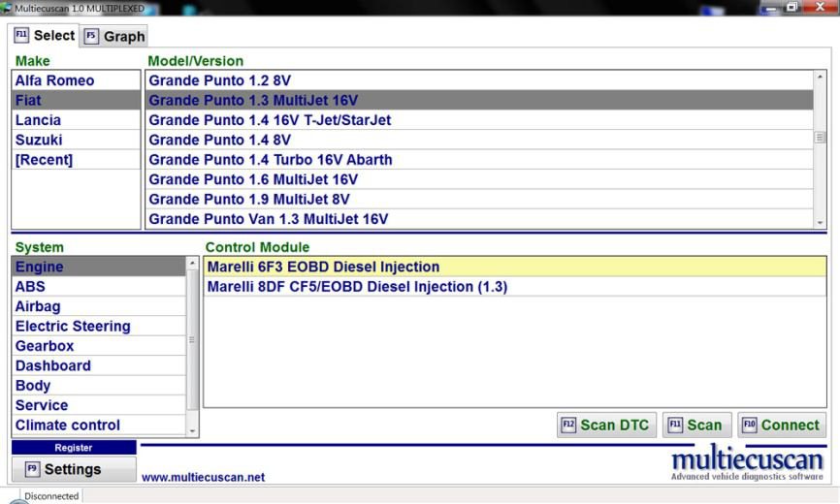
Task: Click the Register button
Action: 74,448
